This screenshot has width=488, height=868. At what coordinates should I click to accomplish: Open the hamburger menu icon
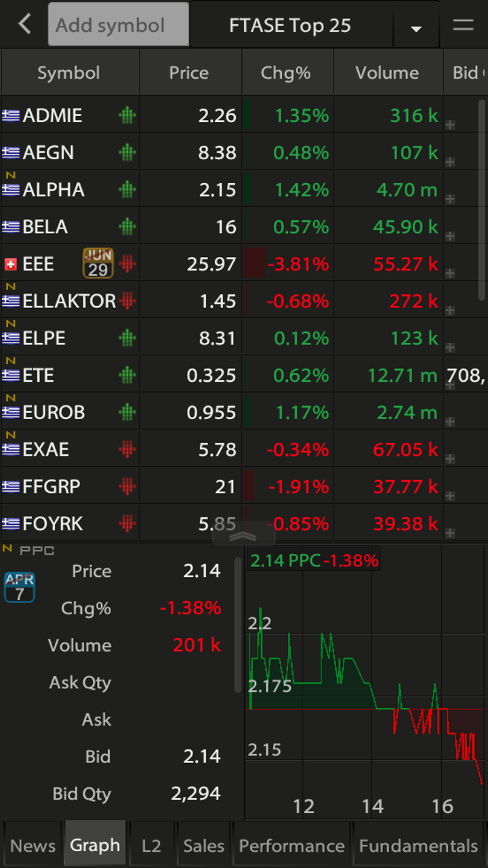[x=463, y=25]
